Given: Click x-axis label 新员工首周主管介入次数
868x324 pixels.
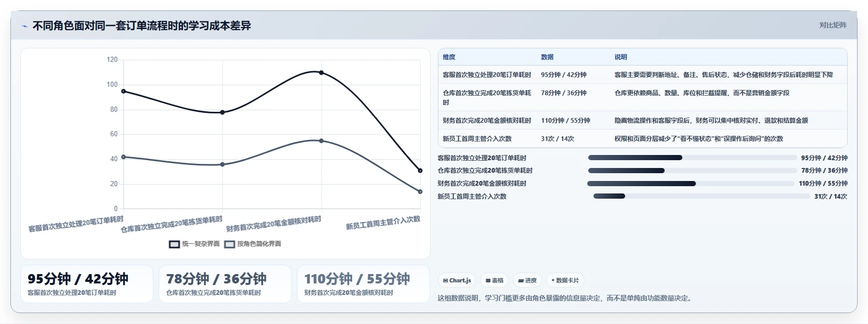Looking at the screenshot, I should coord(383,223).
